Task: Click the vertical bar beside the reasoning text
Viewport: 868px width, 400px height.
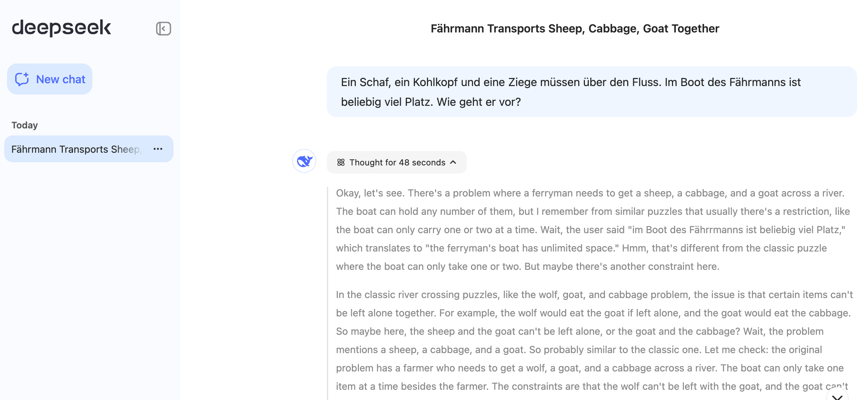Action: coord(328,293)
